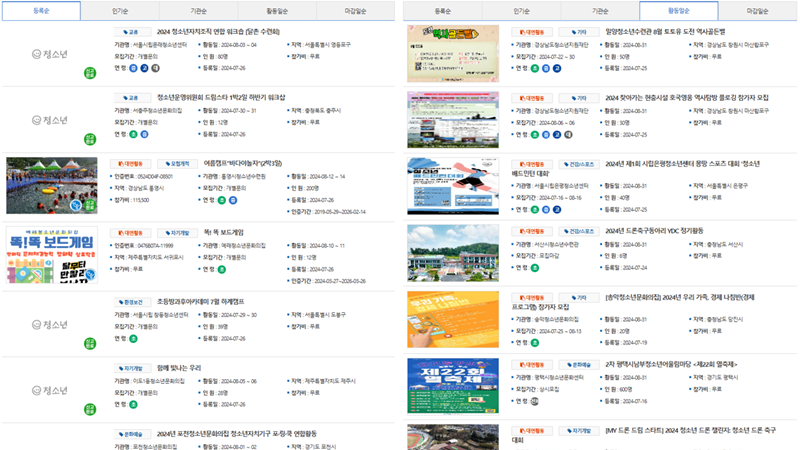Viewport: 800px width, 450px height.
Task: Open the swimming camp photo thumbnail
Action: (x=52, y=185)
